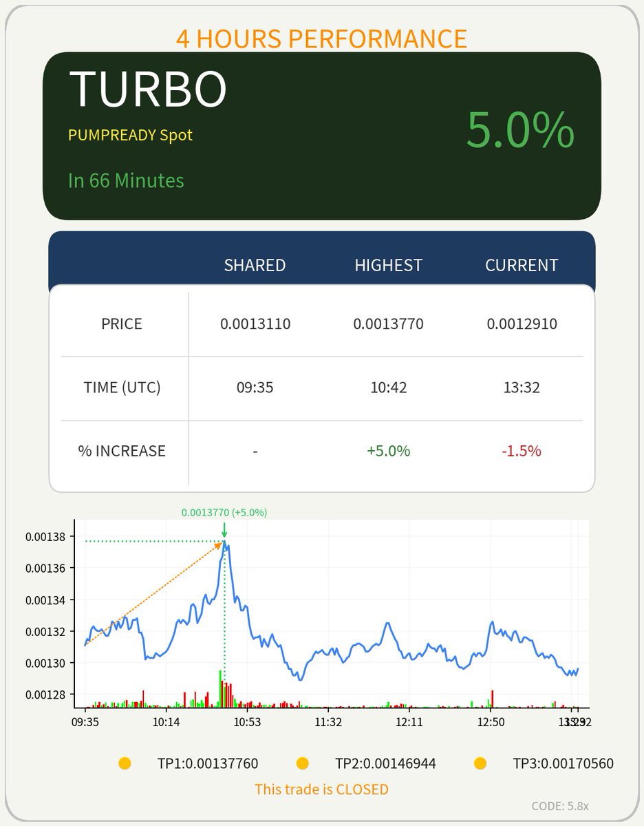Click the TP2:0.00146944 target text
The width and height of the screenshot is (644, 826).
pyautogui.click(x=385, y=763)
